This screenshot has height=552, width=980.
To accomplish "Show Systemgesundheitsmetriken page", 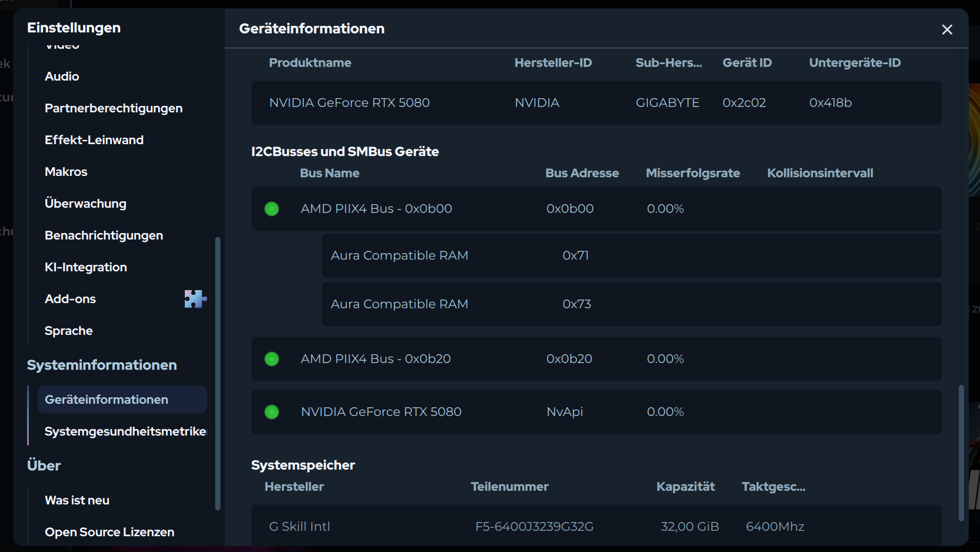I will pyautogui.click(x=125, y=431).
